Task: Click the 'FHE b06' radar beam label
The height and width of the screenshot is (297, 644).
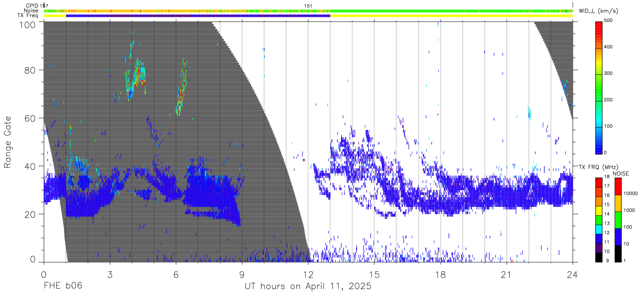Action: [62, 287]
